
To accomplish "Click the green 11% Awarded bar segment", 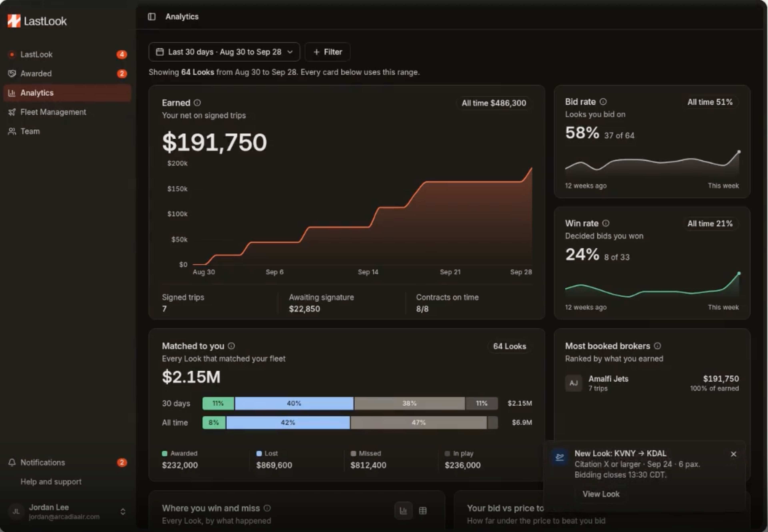I will coord(218,403).
